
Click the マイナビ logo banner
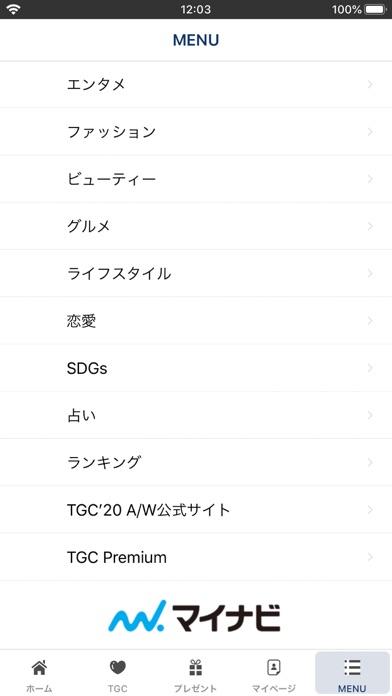(194, 616)
